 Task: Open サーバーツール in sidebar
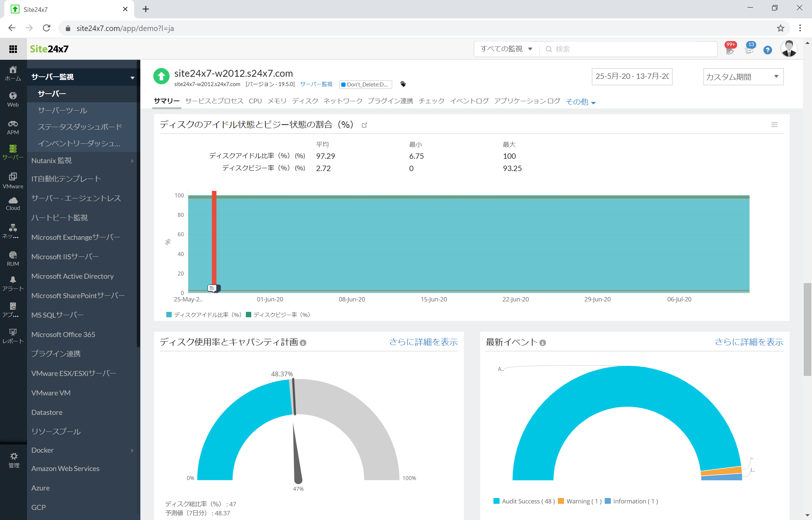click(63, 111)
